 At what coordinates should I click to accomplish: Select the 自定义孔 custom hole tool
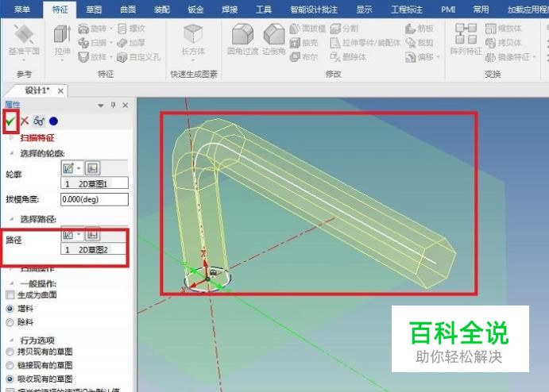[x=139, y=56]
